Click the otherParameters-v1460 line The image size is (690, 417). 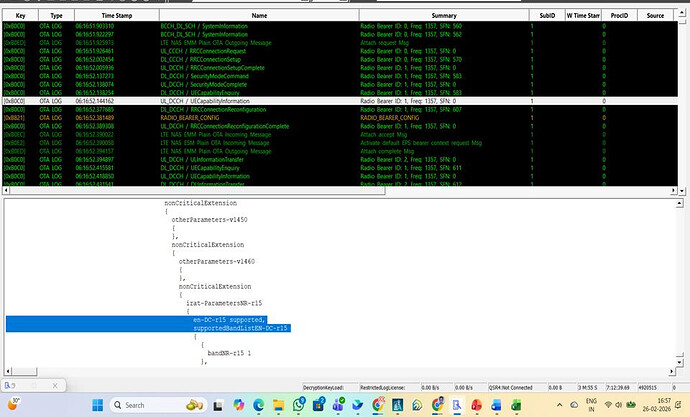click(x=217, y=261)
